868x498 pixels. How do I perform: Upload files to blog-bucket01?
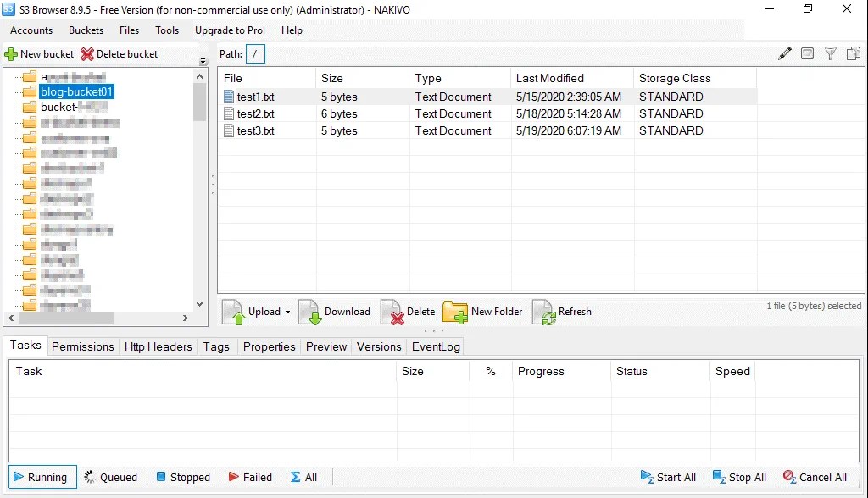[255, 312]
